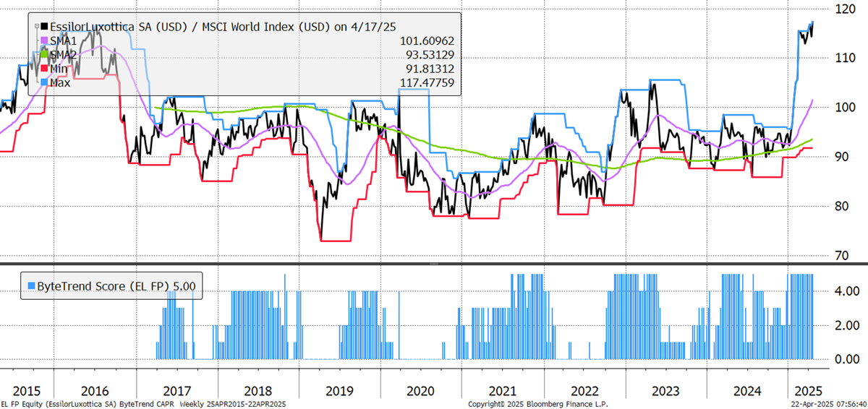Click the ByteTrend Score (EL FP) legend label
Screen dimensions: 868x409
[x=116, y=286]
